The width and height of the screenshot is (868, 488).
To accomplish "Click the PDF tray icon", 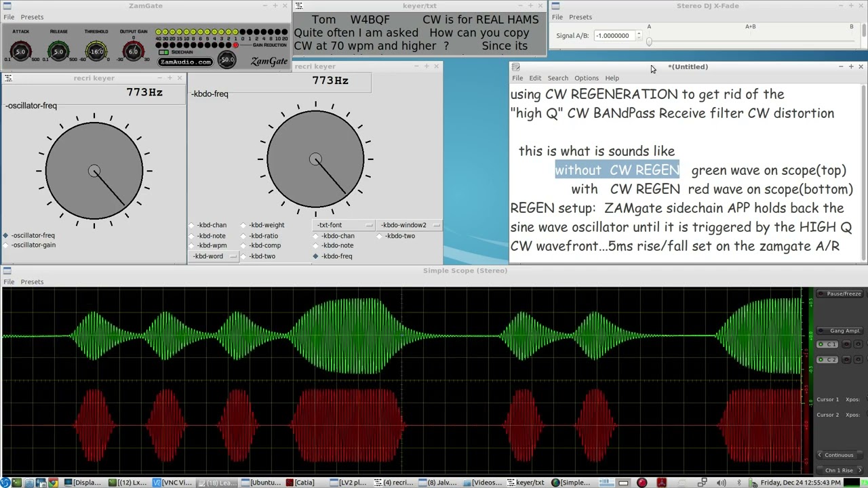I will (662, 483).
